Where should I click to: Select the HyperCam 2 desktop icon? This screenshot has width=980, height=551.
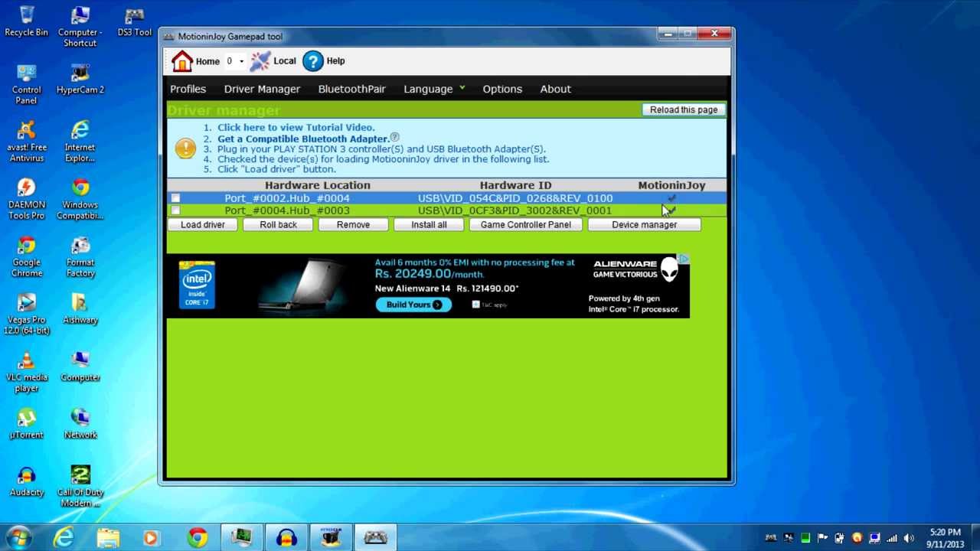click(x=80, y=79)
